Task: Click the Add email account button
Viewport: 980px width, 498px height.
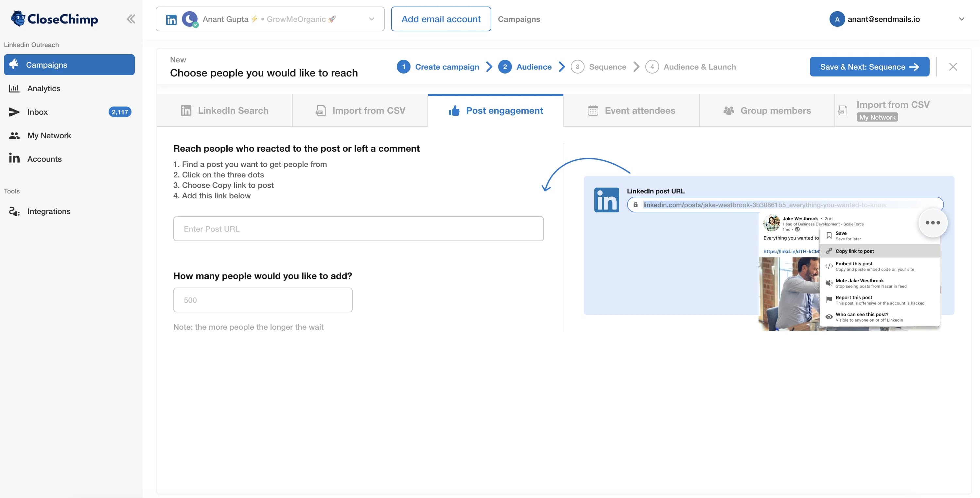Action: (441, 19)
